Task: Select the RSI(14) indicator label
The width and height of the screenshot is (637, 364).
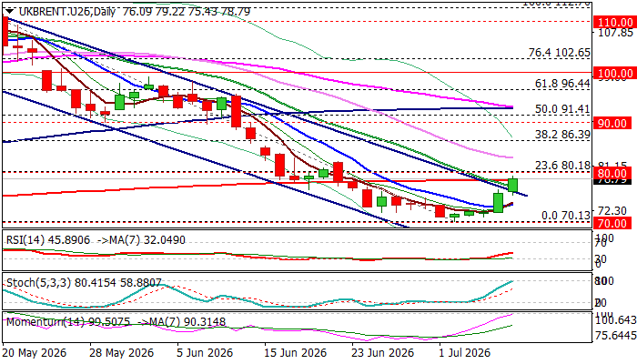Action: coord(25,240)
